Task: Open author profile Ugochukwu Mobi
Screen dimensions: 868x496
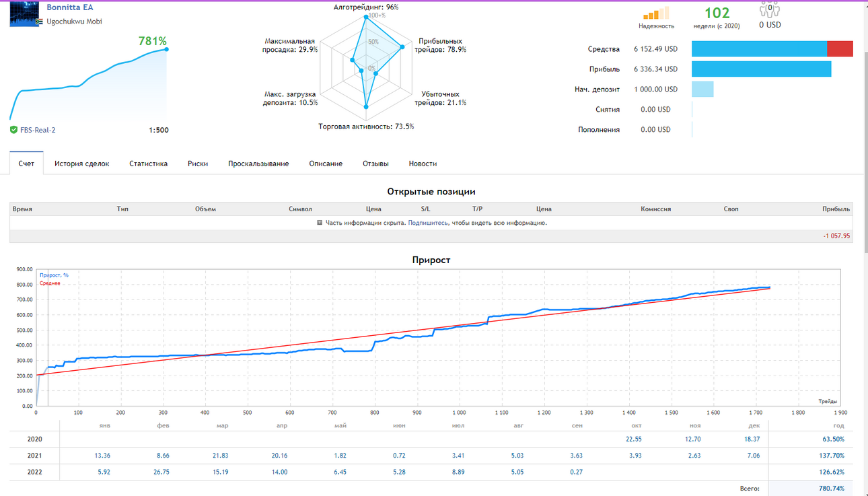Action: coord(74,22)
